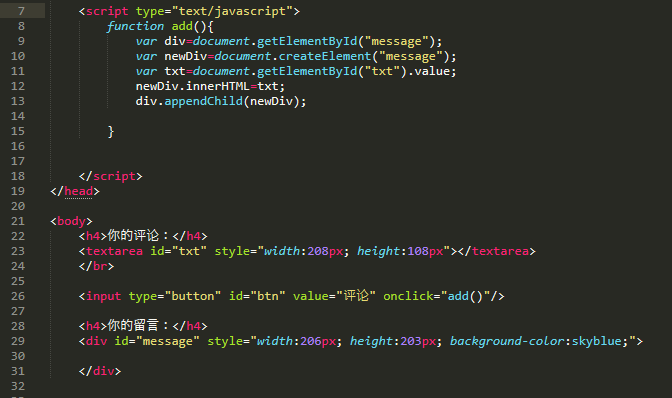Viewport: 672px width, 398px height.
Task: Click line number 19 in gutter
Action: (18, 191)
